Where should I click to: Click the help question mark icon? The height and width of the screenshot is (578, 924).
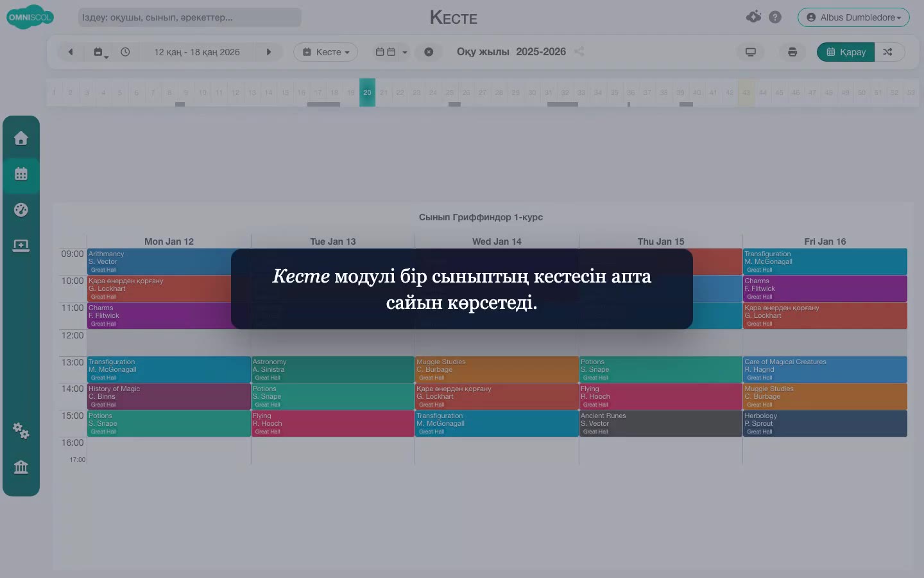pyautogui.click(x=775, y=17)
